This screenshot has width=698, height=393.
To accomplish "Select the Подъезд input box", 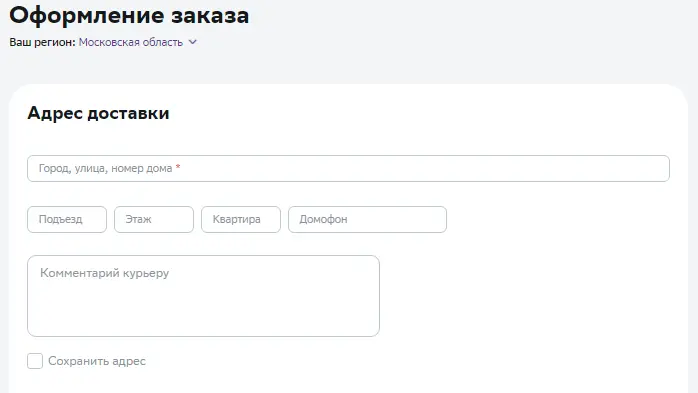I will [67, 219].
